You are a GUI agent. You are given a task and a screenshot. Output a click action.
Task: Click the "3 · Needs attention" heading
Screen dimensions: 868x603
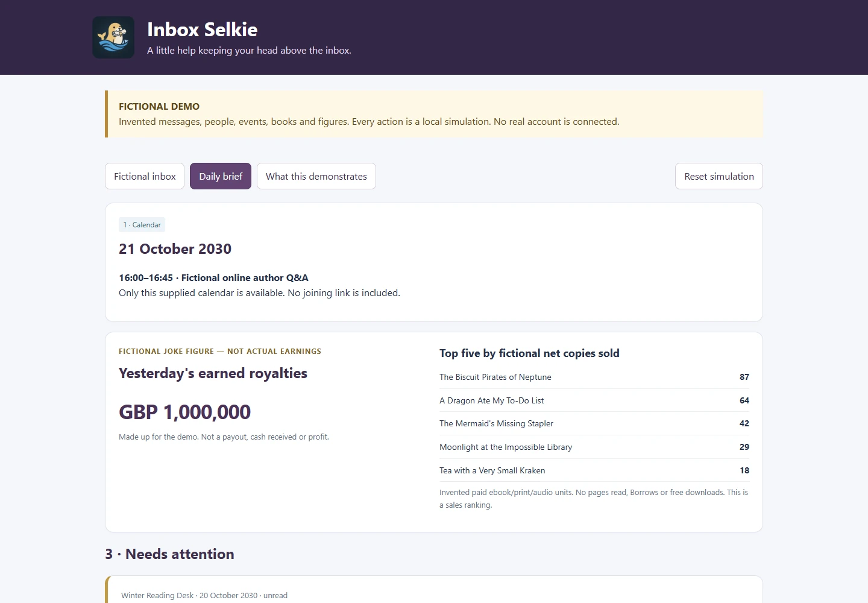coord(169,554)
